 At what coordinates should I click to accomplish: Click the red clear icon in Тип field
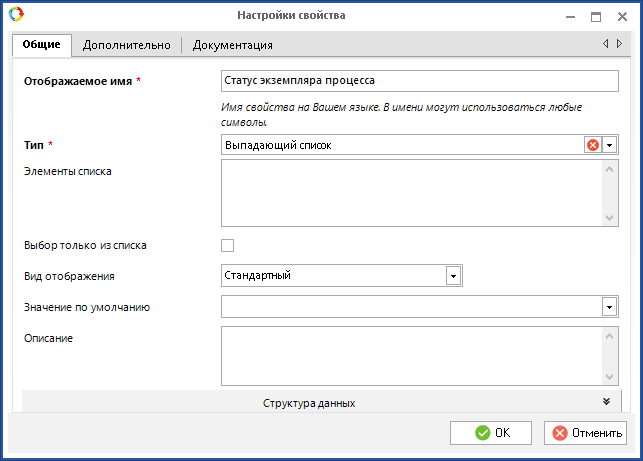coord(592,145)
